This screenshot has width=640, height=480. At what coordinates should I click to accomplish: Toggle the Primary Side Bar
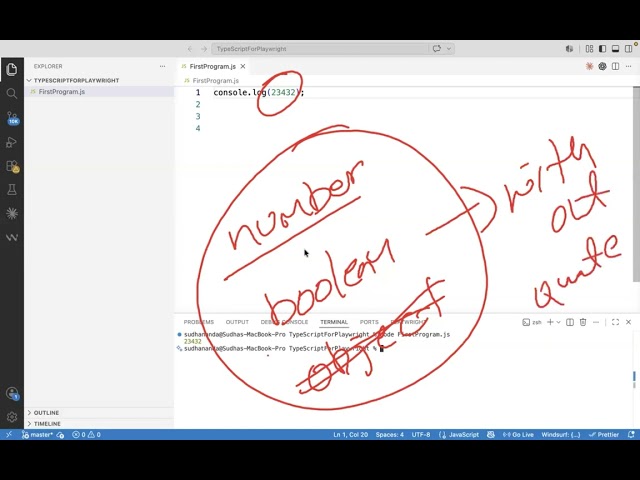click(602, 49)
